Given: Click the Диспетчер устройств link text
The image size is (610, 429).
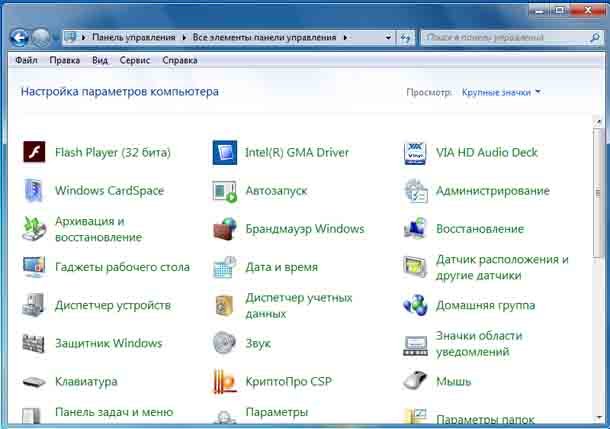Looking at the screenshot, I should [x=113, y=305].
